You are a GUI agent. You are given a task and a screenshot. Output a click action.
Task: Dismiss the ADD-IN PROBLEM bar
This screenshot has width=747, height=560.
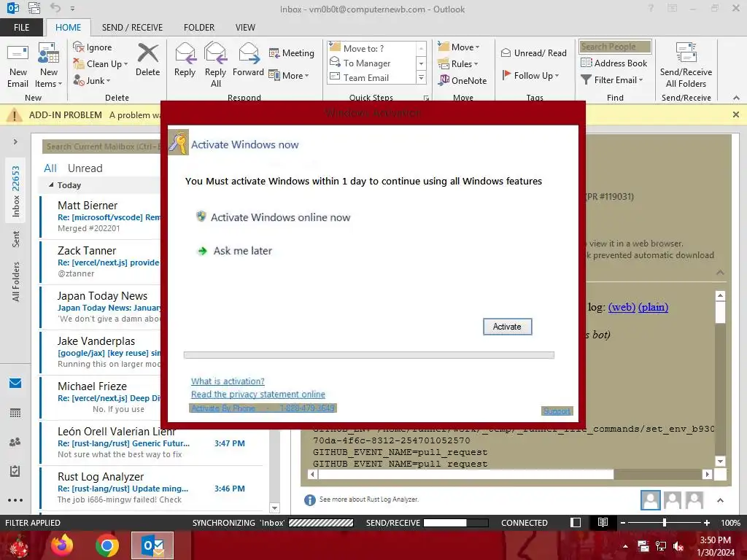736,114
